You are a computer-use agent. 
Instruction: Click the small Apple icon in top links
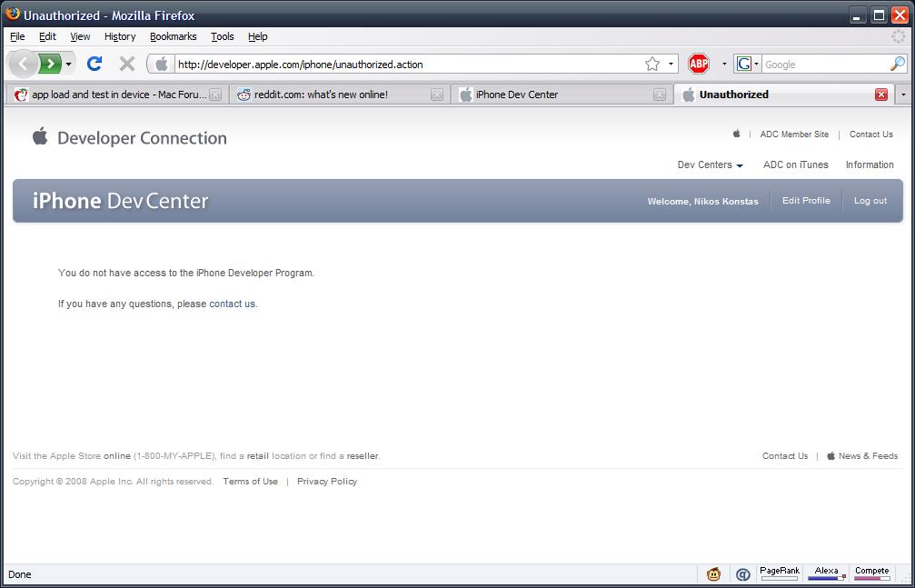coord(736,134)
